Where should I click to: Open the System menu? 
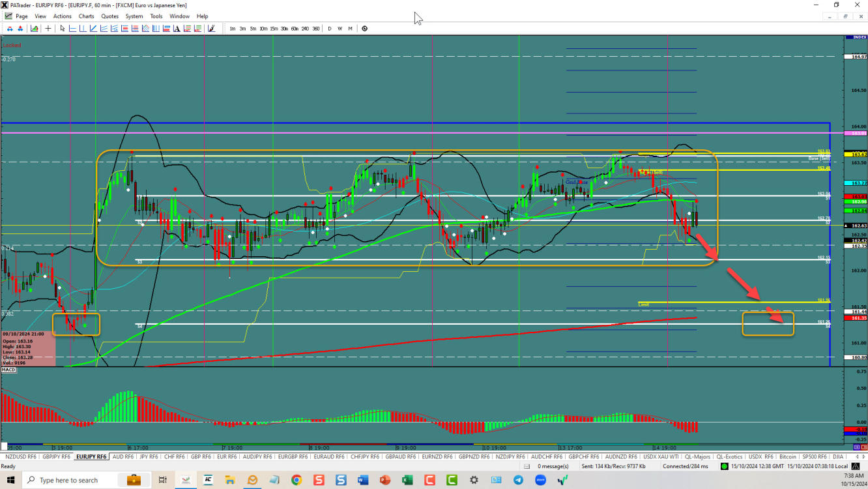tap(134, 16)
